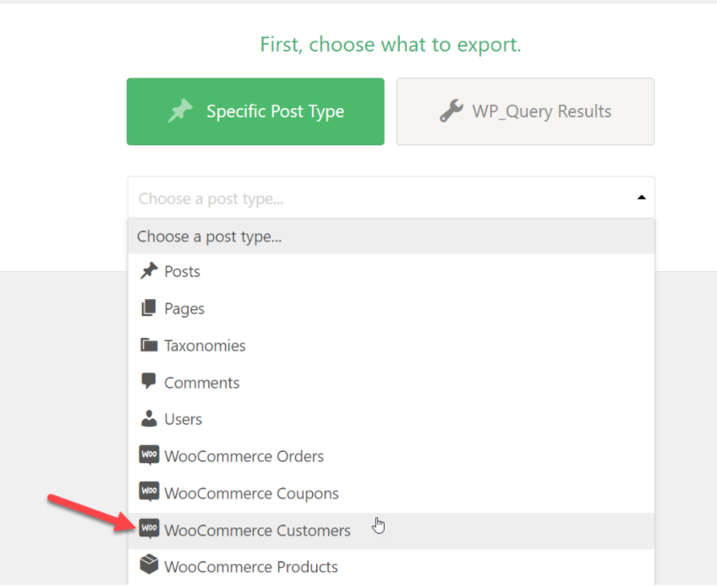Click the pushpin icon beside Posts
This screenshot has height=588, width=717.
point(149,271)
